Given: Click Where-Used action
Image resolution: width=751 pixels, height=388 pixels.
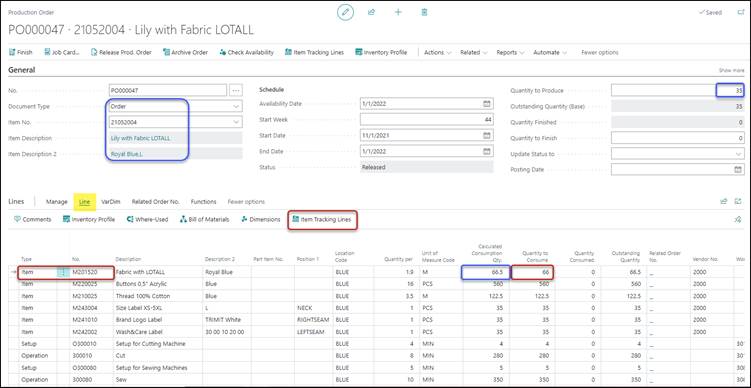Looking at the screenshot, I should 148,219.
